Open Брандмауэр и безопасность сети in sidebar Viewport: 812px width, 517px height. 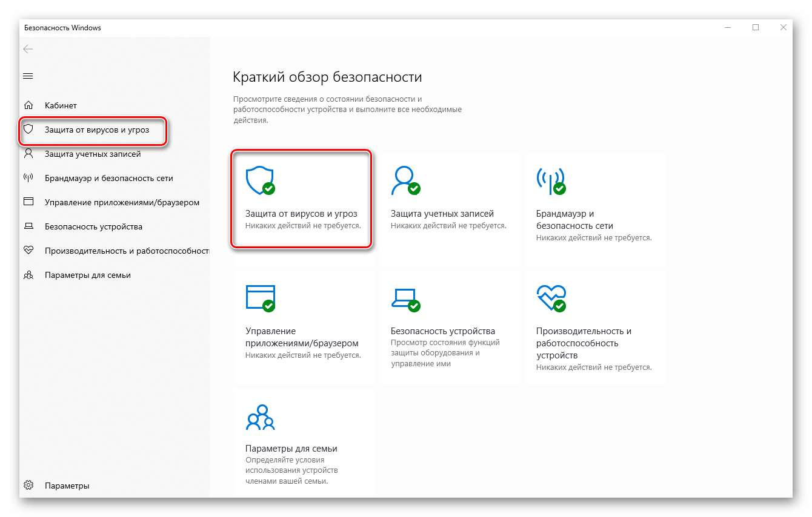(109, 178)
